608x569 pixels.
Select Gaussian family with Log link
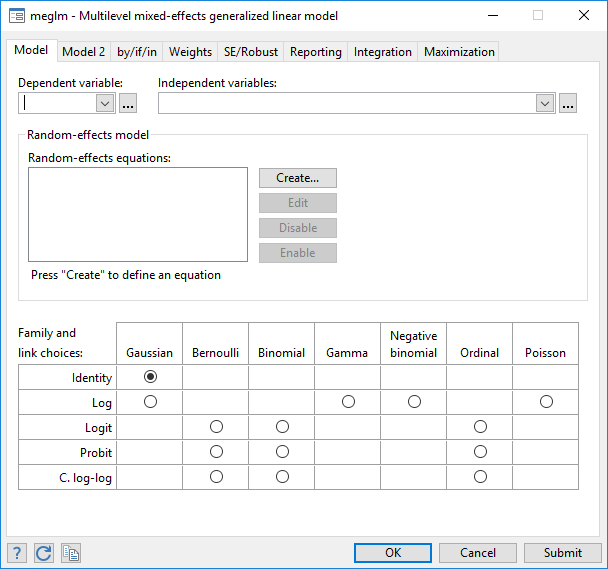[150, 401]
